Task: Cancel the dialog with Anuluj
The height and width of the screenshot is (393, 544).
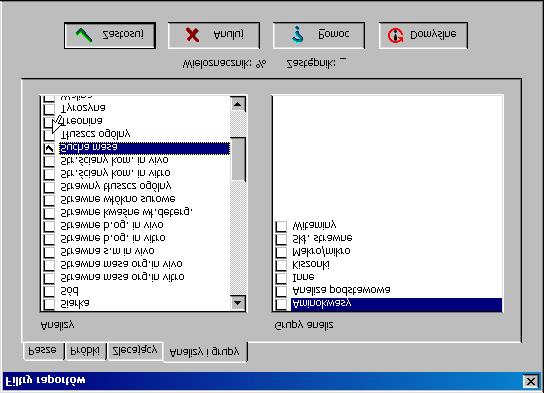Action: [214, 35]
